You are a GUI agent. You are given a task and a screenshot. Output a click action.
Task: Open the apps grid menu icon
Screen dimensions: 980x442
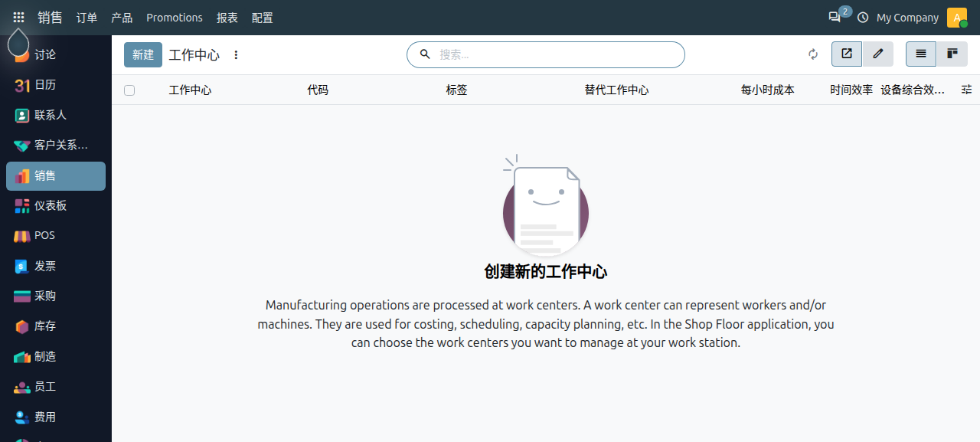pos(18,17)
